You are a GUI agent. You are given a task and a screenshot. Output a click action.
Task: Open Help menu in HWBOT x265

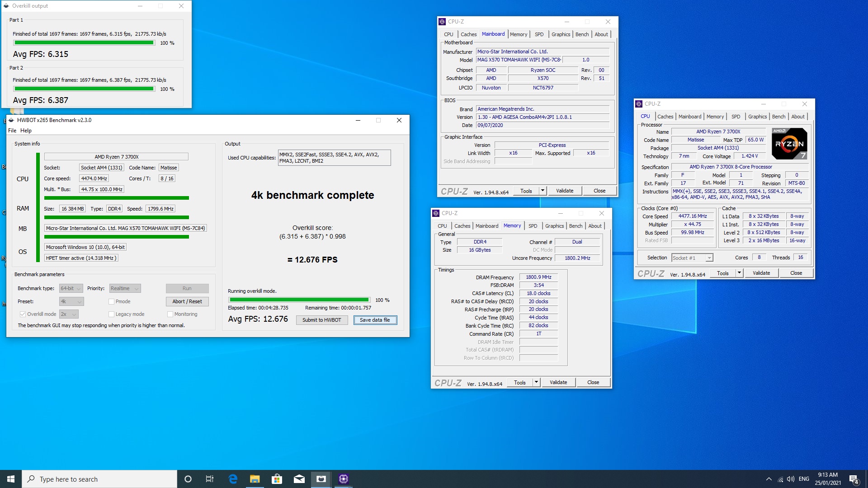26,131
